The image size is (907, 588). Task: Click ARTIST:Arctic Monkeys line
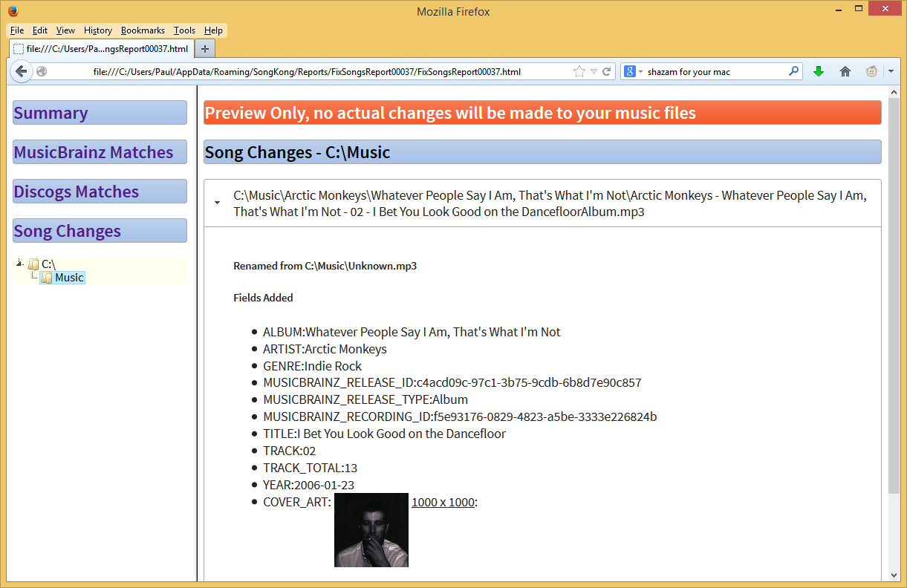[x=325, y=349]
